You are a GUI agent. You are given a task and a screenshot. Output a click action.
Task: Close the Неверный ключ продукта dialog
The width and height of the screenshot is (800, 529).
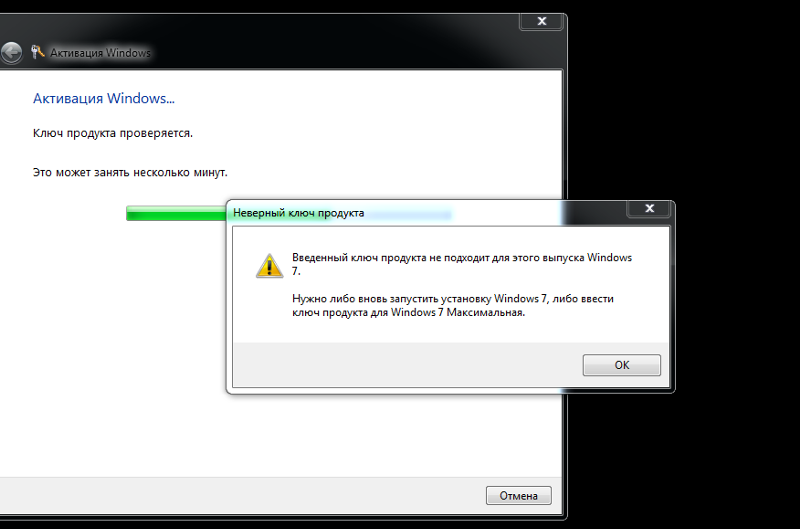tap(649, 208)
